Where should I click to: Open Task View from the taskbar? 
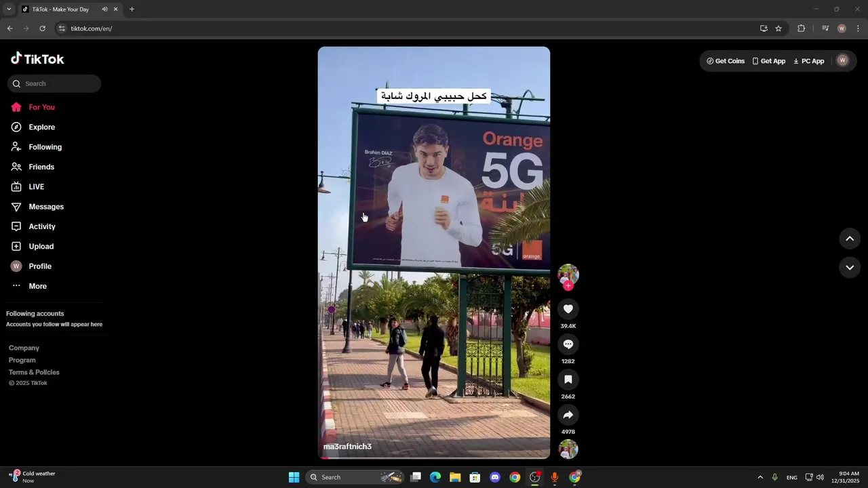[x=416, y=477]
